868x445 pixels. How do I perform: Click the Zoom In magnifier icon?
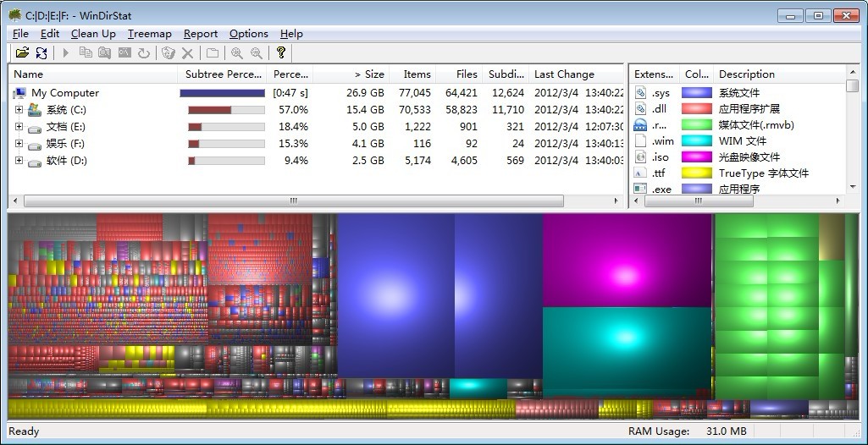(237, 53)
